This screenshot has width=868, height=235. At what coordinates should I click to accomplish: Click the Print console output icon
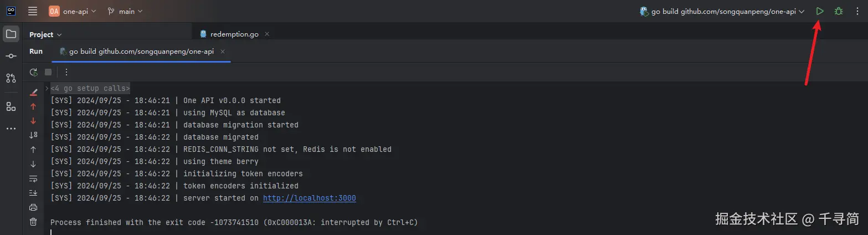[33, 207]
